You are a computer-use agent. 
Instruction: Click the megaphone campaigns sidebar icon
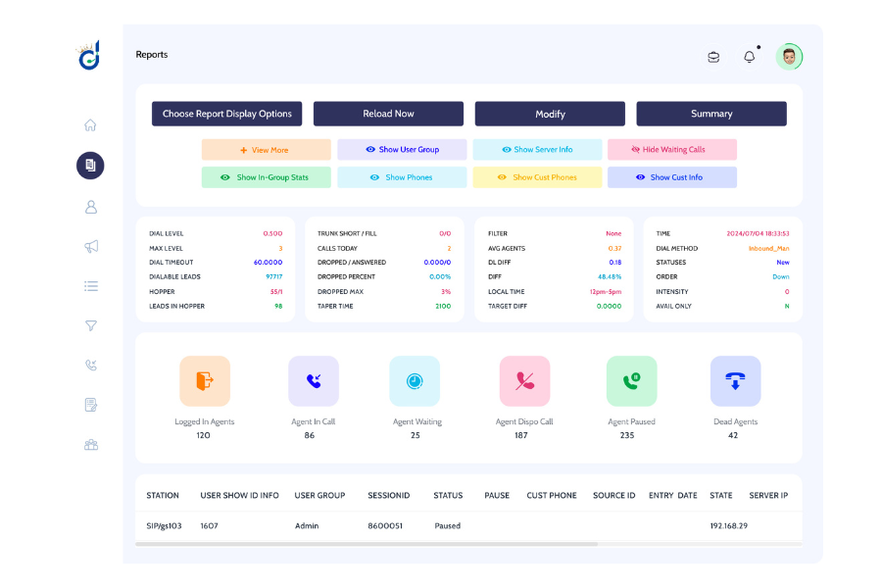(x=90, y=247)
